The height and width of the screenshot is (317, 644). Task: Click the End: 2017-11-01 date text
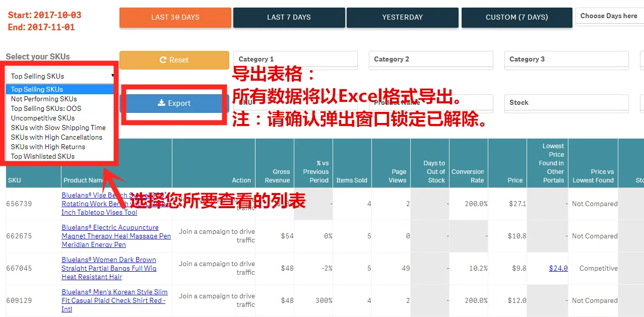pos(41,27)
